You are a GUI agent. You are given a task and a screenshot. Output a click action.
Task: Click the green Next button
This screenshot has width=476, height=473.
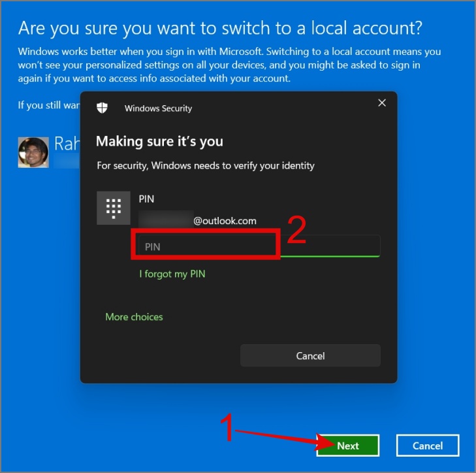point(348,446)
